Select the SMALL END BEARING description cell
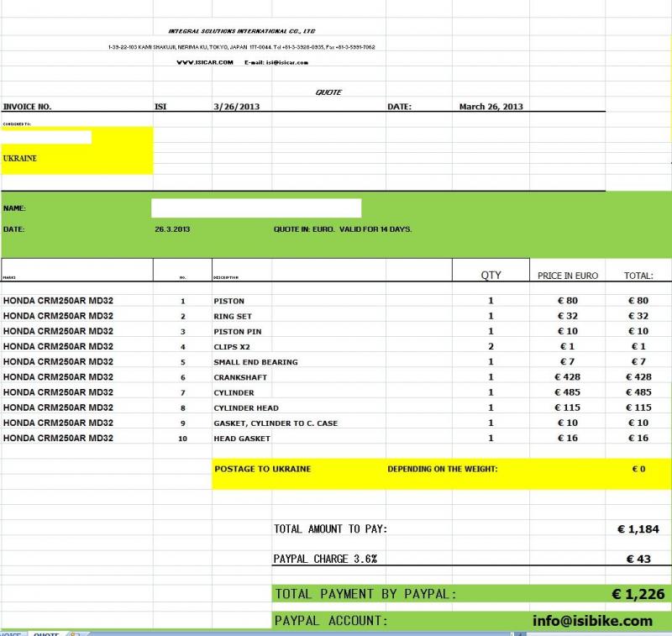The height and width of the screenshot is (636, 672). pos(256,362)
